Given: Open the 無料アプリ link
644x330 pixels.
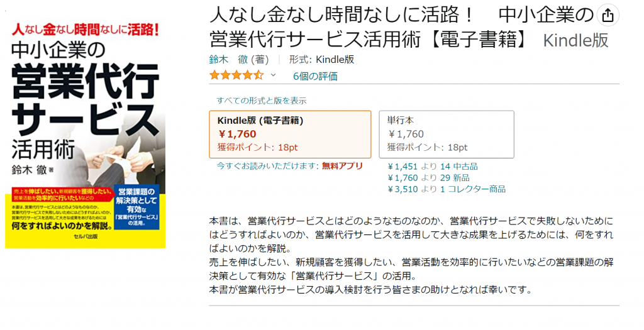Looking at the screenshot, I should pyautogui.click(x=342, y=166).
